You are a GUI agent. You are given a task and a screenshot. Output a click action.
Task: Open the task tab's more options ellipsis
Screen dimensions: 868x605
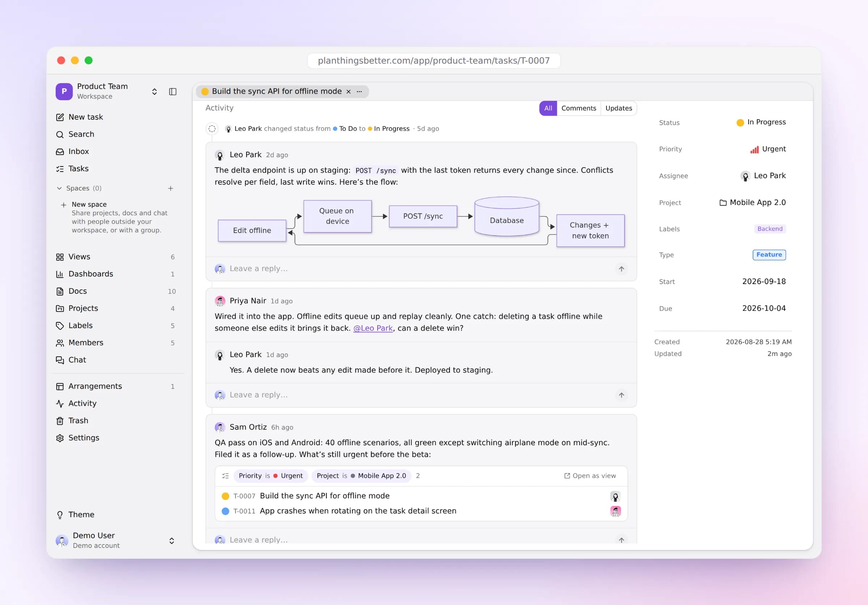point(359,91)
